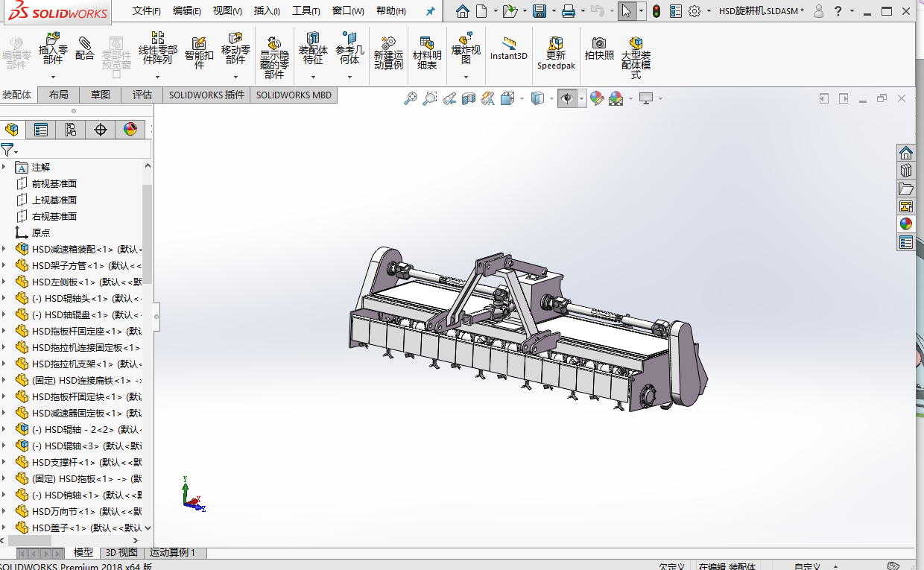Open the ConfigurationManager tab icon

pyautogui.click(x=71, y=130)
